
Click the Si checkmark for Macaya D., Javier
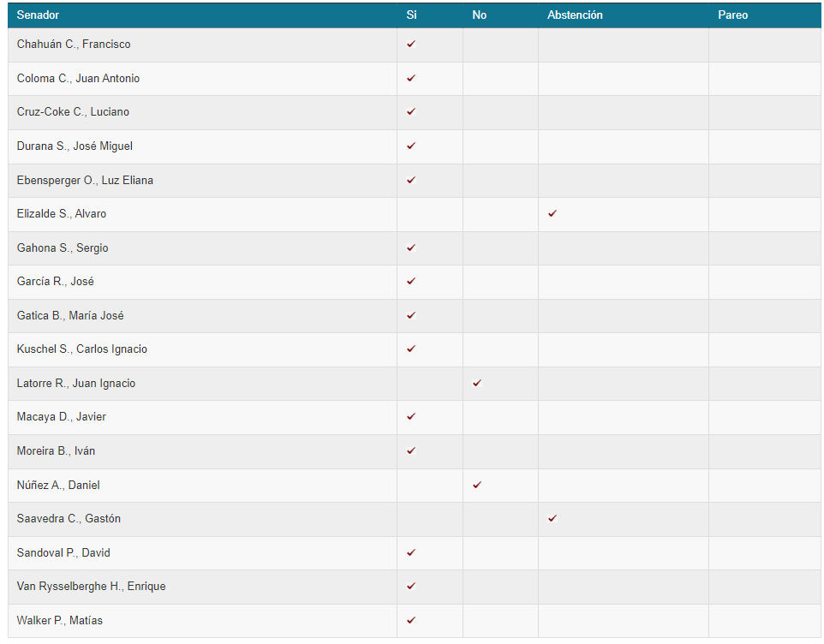pyautogui.click(x=411, y=416)
